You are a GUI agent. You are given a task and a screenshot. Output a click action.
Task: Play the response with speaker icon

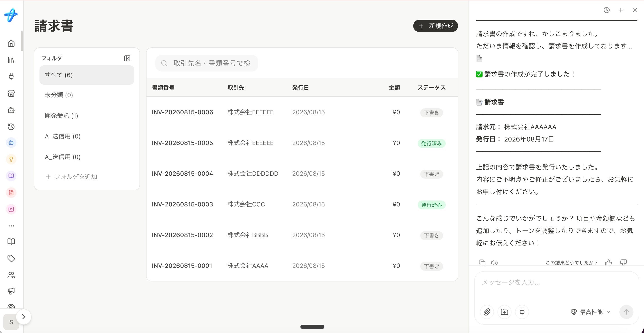pos(494,263)
